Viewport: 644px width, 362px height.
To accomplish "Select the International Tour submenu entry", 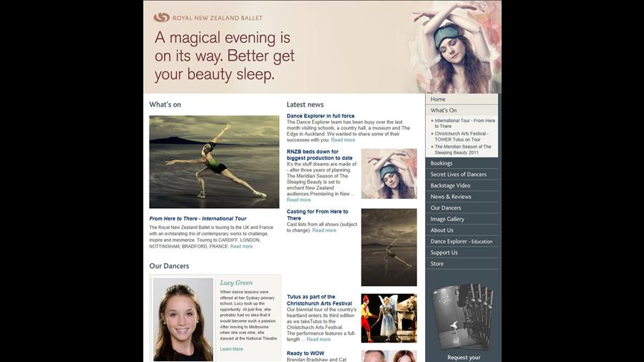I will point(464,123).
